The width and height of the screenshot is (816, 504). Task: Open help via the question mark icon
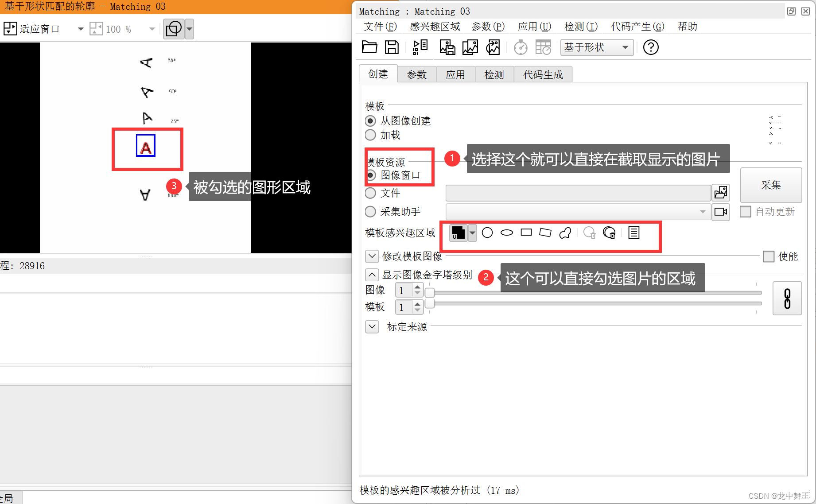(651, 47)
